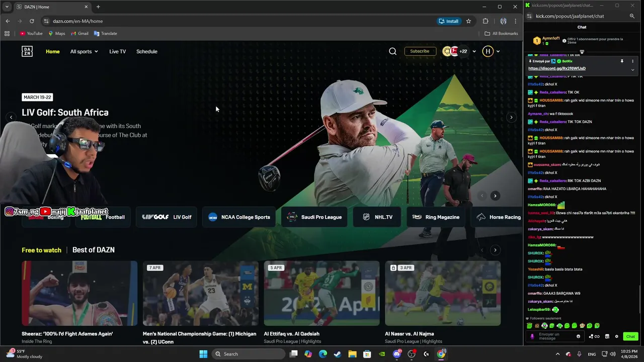
Task: Open Steam from the taskbar
Action: [x=338, y=354]
